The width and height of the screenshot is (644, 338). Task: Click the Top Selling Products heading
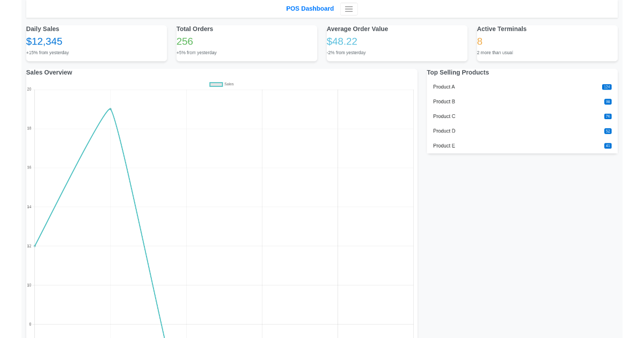click(x=457, y=72)
